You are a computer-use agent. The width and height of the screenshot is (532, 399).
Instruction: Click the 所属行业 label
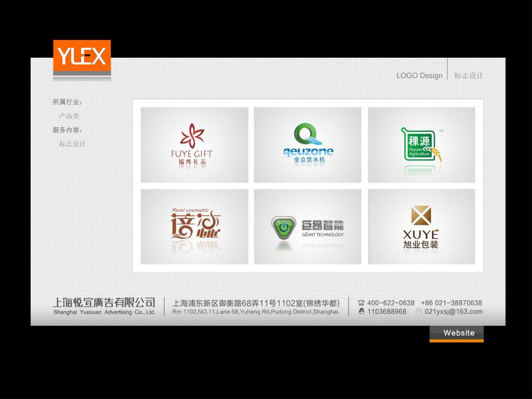[67, 102]
